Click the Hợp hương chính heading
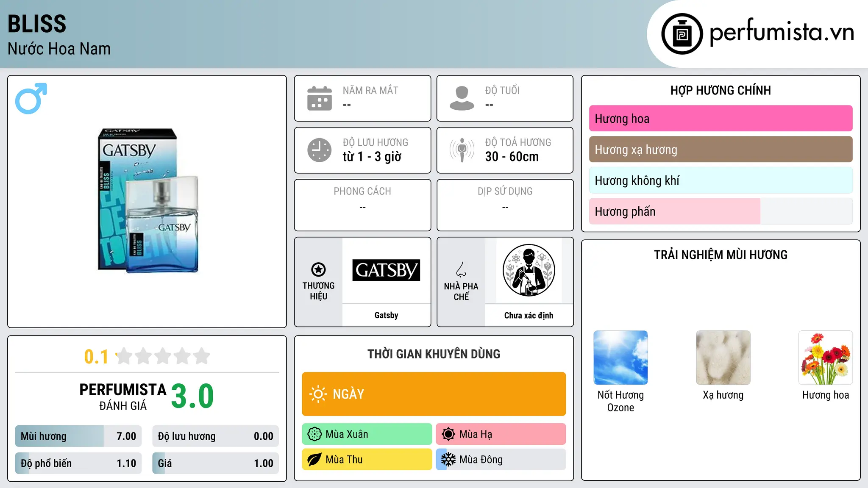The height and width of the screenshot is (488, 868). click(721, 90)
